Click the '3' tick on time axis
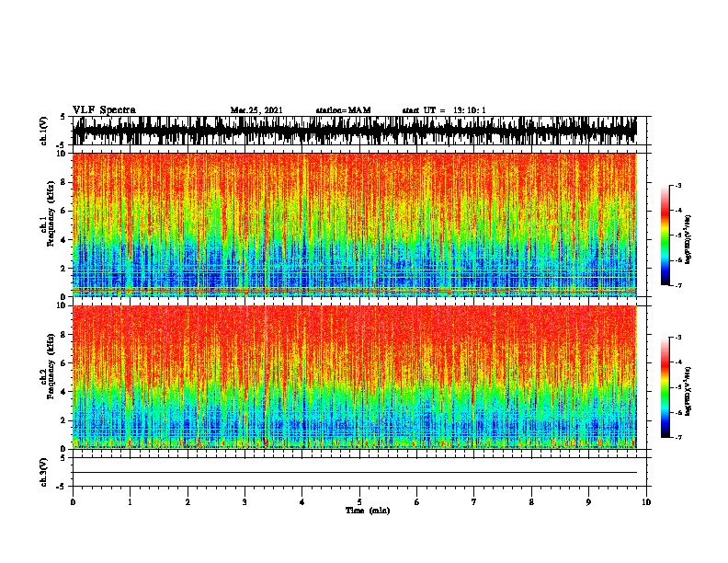The height and width of the screenshot is (563, 728). point(245,502)
